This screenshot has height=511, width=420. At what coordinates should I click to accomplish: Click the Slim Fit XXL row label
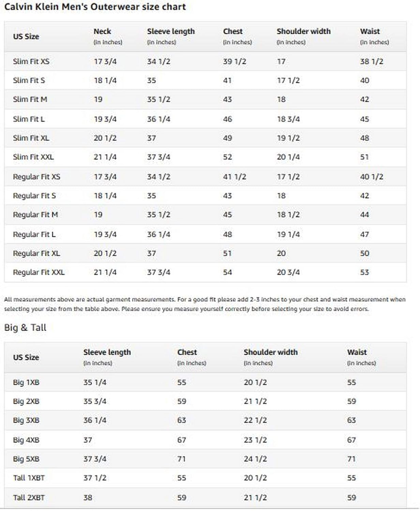33,157
